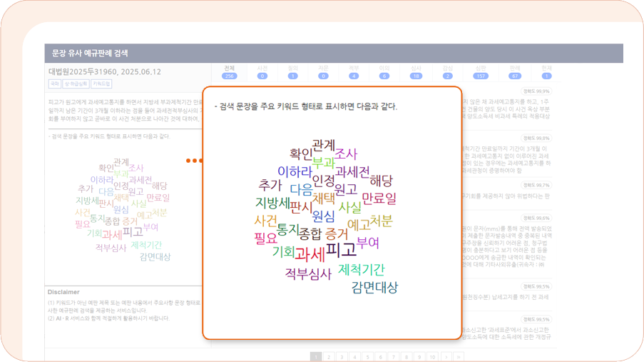The image size is (644, 362).
Task: Click the 정확도 99.9% badge
Action: tap(536, 91)
